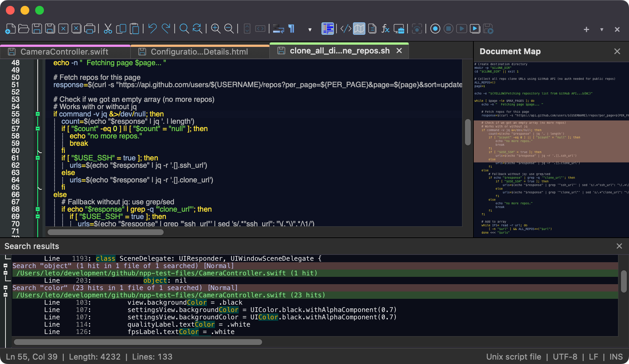The width and height of the screenshot is (629, 364).
Task: Click the Save All toolbar icon
Action: (50, 29)
